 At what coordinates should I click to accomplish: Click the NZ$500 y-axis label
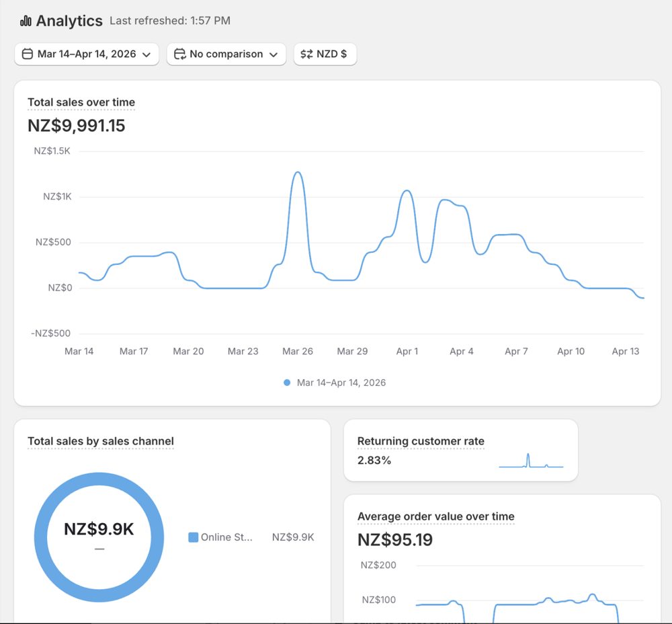(53, 242)
